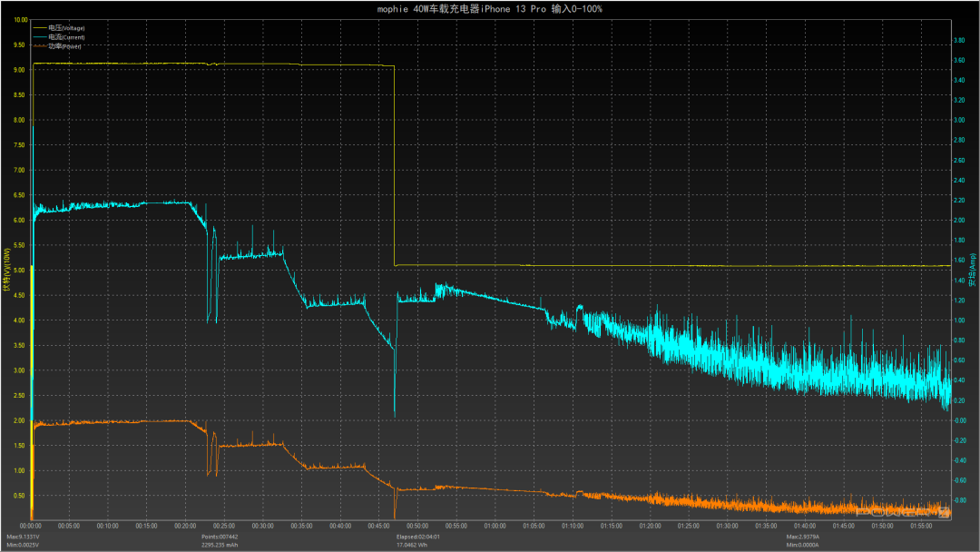Image resolution: width=980 pixels, height=552 pixels.
Task: Click the 5.00 voltage axis label
Action: [19, 271]
